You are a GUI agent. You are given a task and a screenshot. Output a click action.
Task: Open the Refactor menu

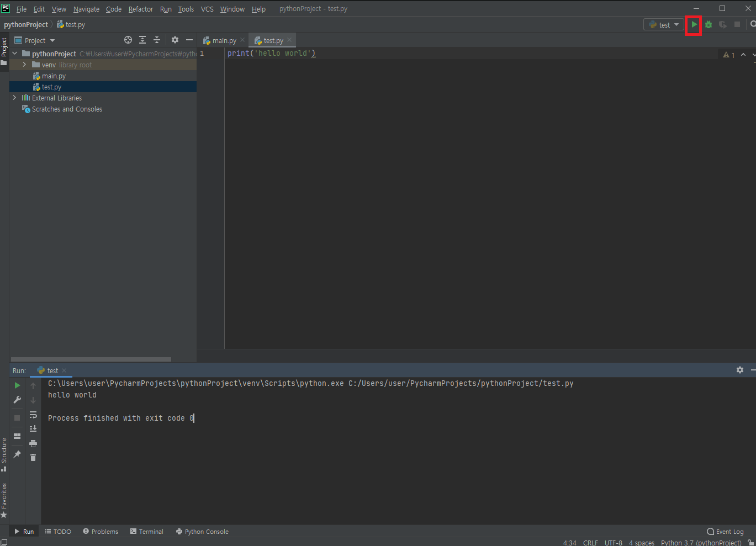(141, 9)
